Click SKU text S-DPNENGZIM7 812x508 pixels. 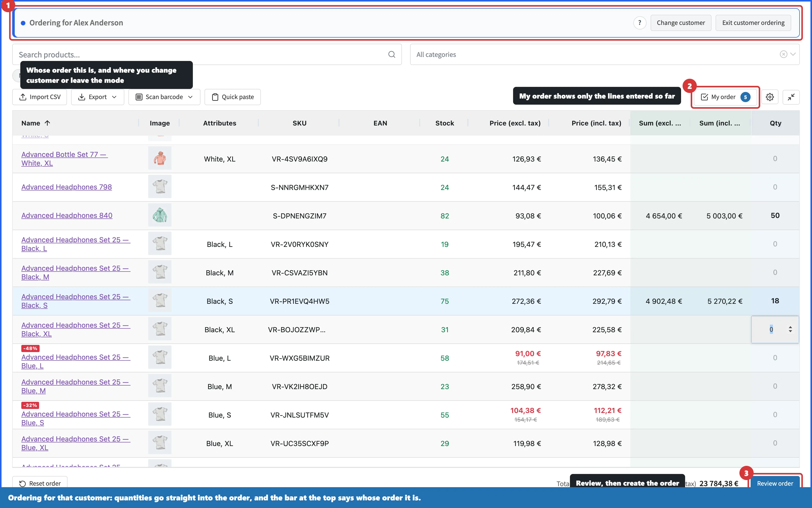click(x=299, y=216)
